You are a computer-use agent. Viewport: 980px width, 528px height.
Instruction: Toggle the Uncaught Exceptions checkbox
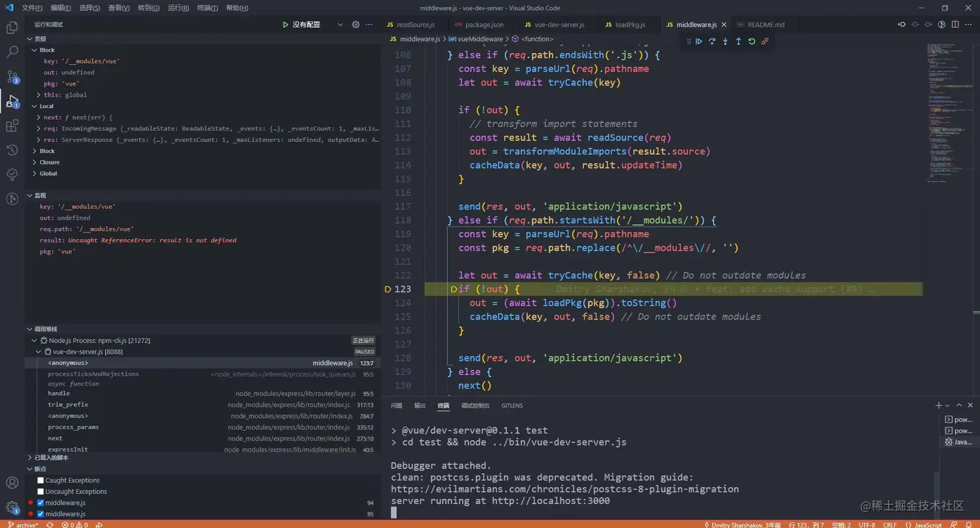click(40, 492)
